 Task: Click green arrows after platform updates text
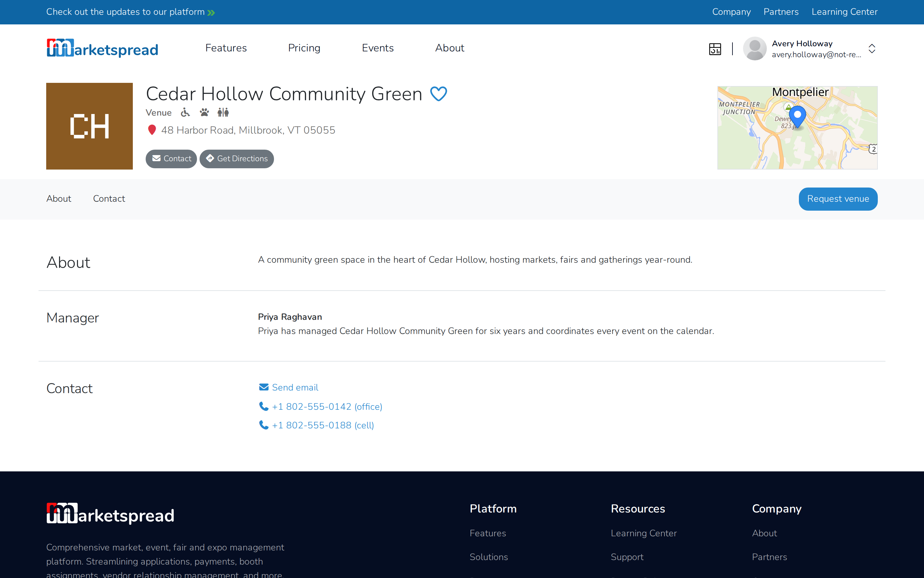[x=211, y=13]
